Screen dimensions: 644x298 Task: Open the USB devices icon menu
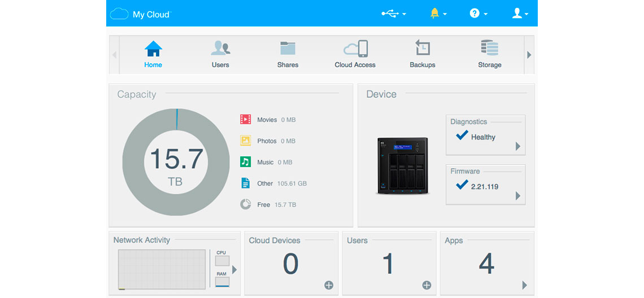click(x=389, y=14)
